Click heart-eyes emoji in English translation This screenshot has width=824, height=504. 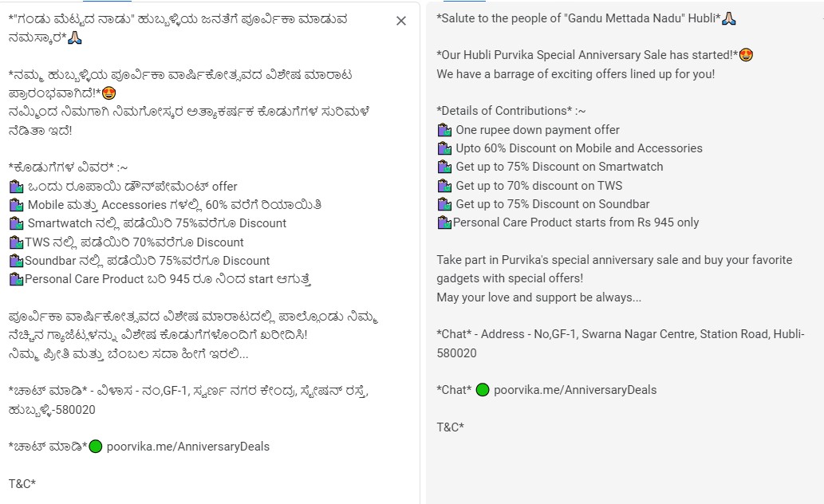(x=746, y=55)
